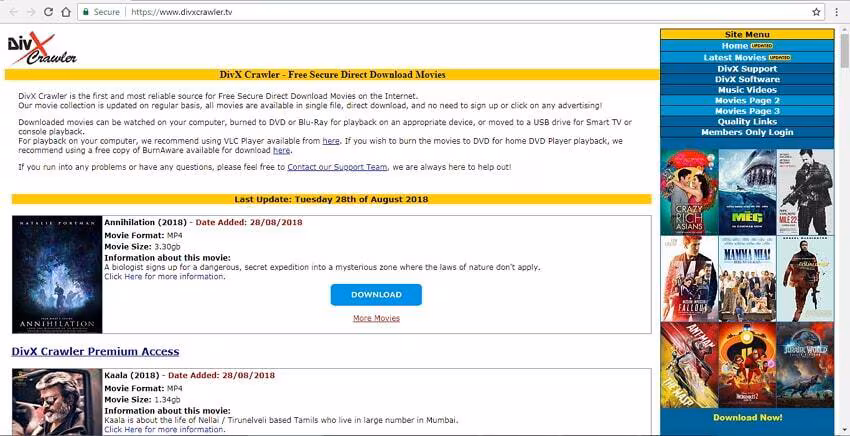The width and height of the screenshot is (850, 436).
Task: Click the Mamma Mia poster
Action: coord(747,279)
